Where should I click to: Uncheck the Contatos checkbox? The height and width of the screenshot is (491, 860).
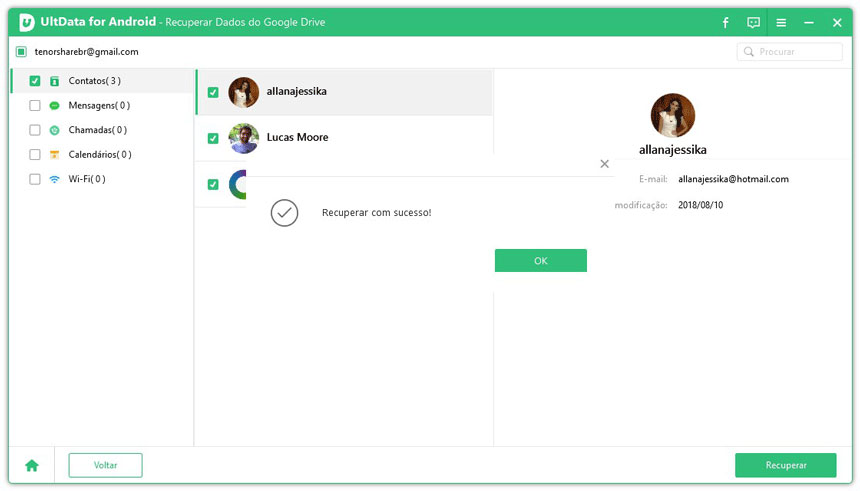35,81
